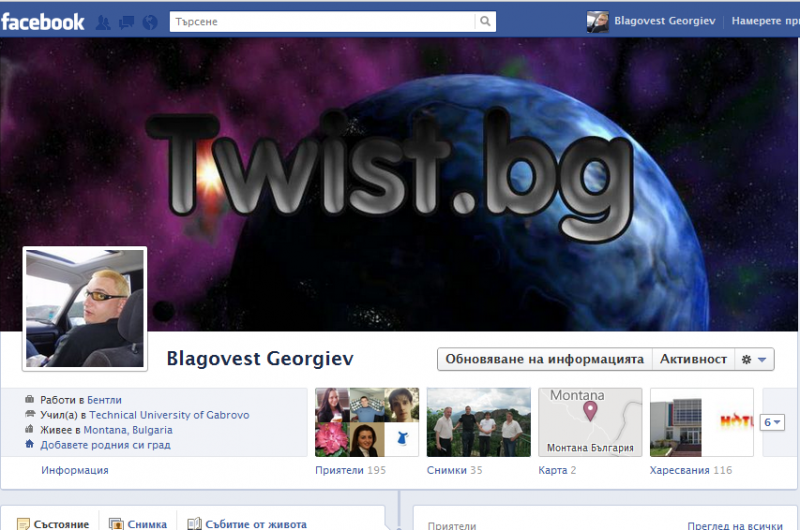The image size is (800, 530).
Task: Click the large profile picture
Action: pos(85,308)
